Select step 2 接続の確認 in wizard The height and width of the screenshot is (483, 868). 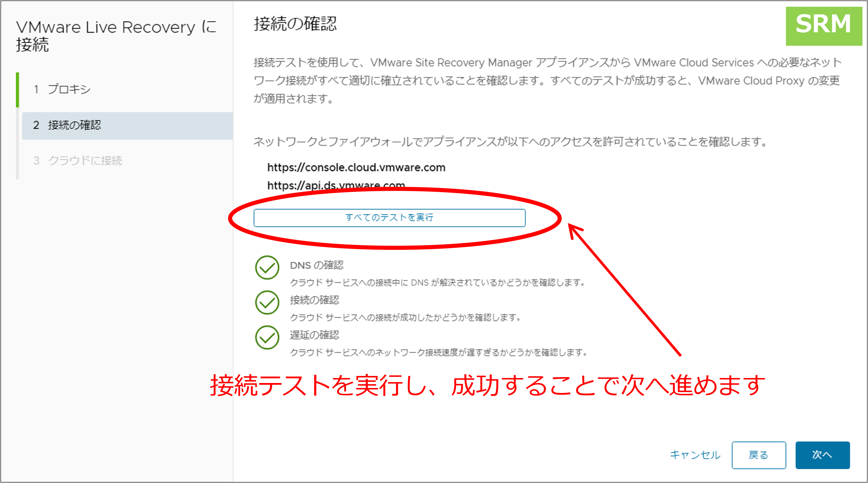click(x=127, y=126)
